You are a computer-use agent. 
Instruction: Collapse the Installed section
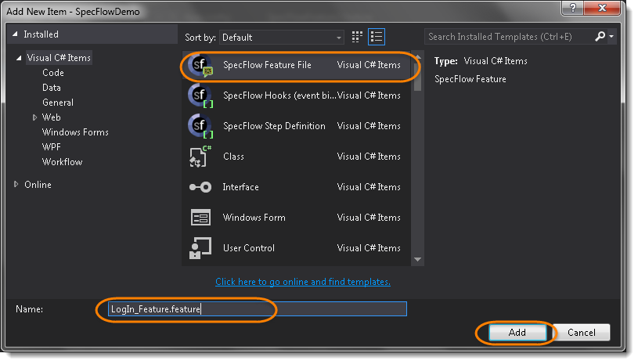click(15, 34)
